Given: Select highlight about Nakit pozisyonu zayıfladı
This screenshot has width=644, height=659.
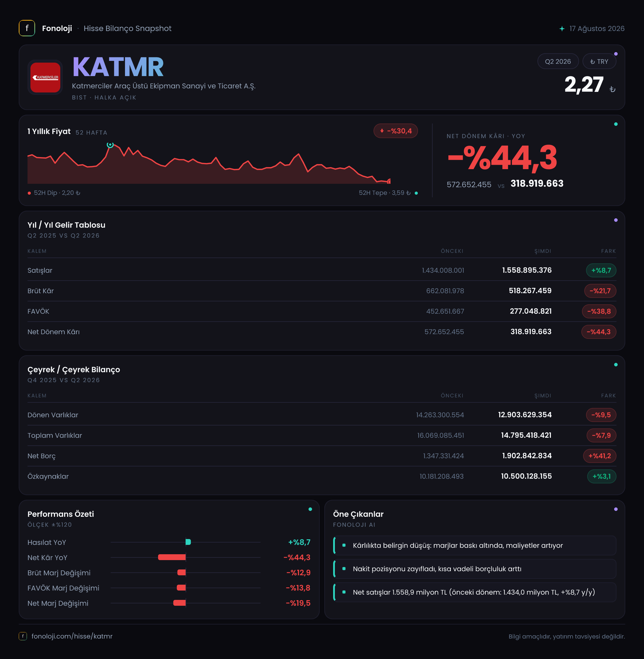Looking at the screenshot, I should pyautogui.click(x=475, y=569).
